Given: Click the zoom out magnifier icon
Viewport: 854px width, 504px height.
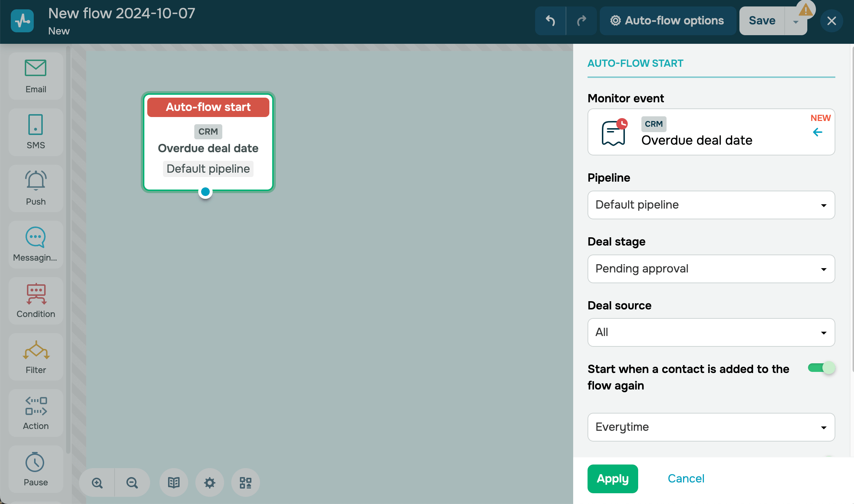Looking at the screenshot, I should (x=132, y=482).
